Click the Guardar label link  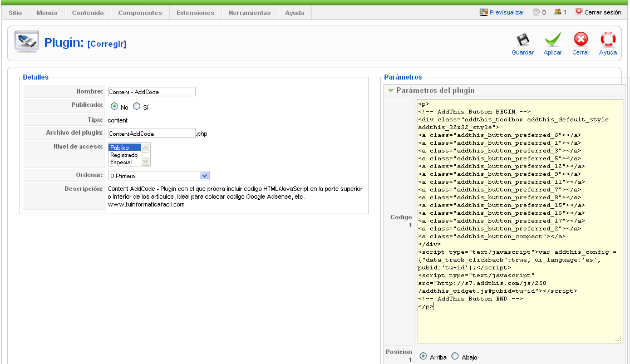coord(523,53)
